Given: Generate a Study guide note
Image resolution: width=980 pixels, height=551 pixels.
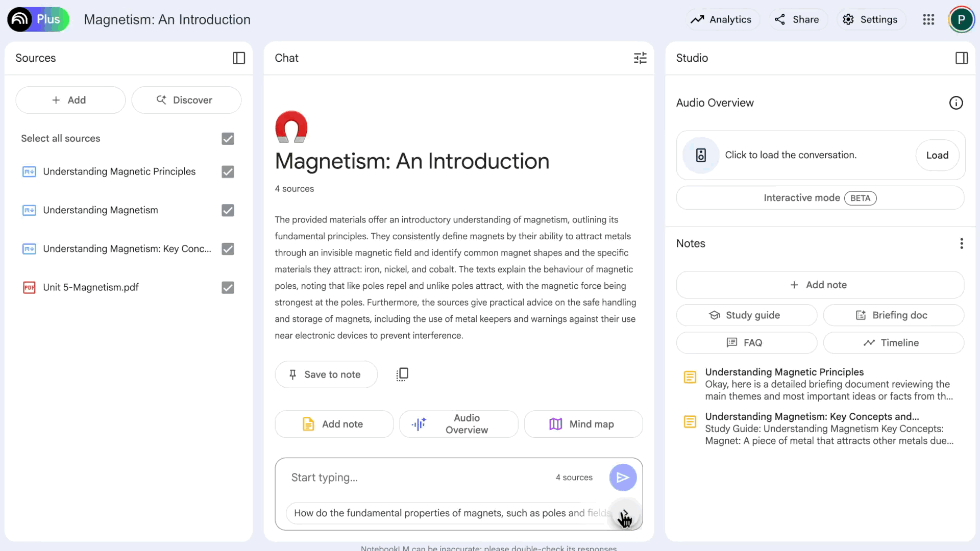Looking at the screenshot, I should pyautogui.click(x=746, y=315).
